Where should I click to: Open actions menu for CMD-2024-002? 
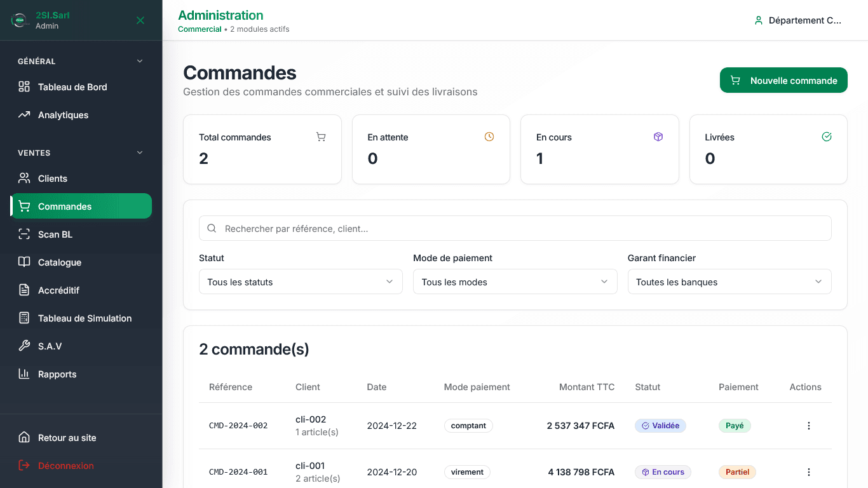(x=809, y=426)
